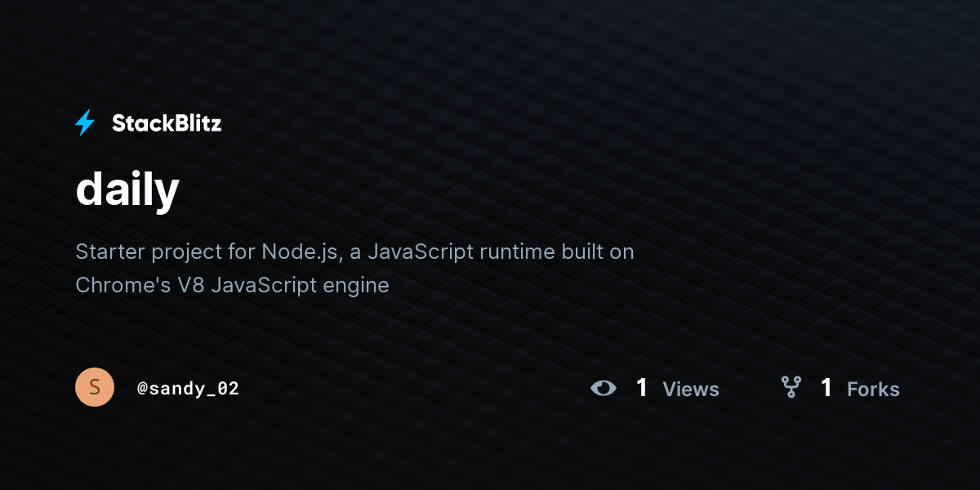Click the eye views icon
This screenshot has width=980, height=490.
pyautogui.click(x=604, y=388)
